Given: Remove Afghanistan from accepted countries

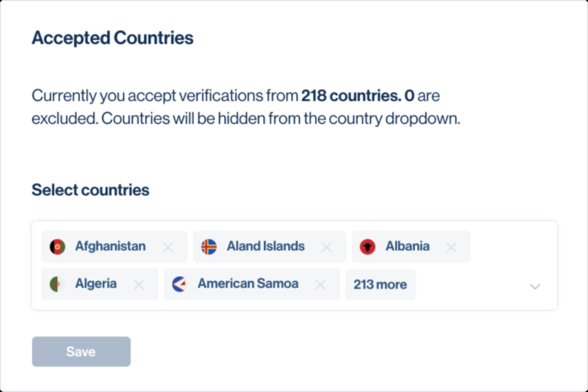Looking at the screenshot, I should click(x=168, y=247).
